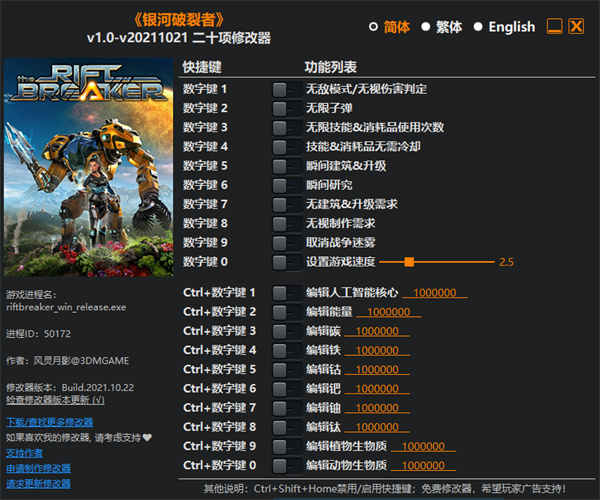600x500 pixels.
Task: Open the 支持作者 link
Action: (25, 453)
